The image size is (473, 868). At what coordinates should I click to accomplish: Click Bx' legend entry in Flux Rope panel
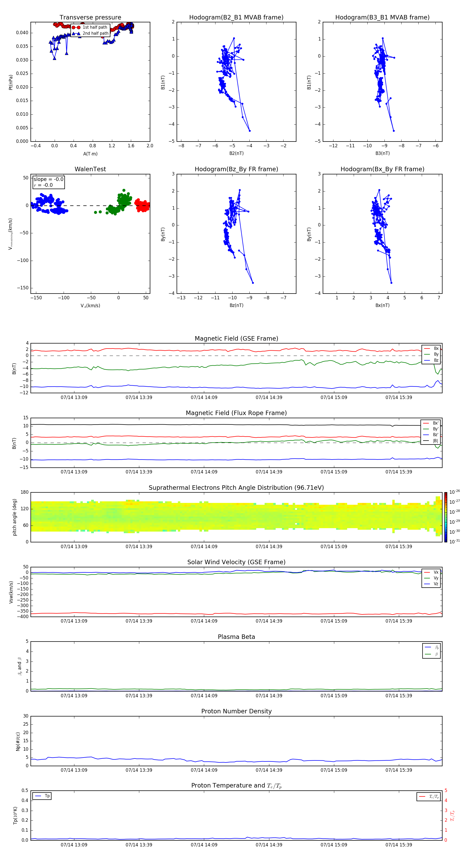[x=431, y=423]
